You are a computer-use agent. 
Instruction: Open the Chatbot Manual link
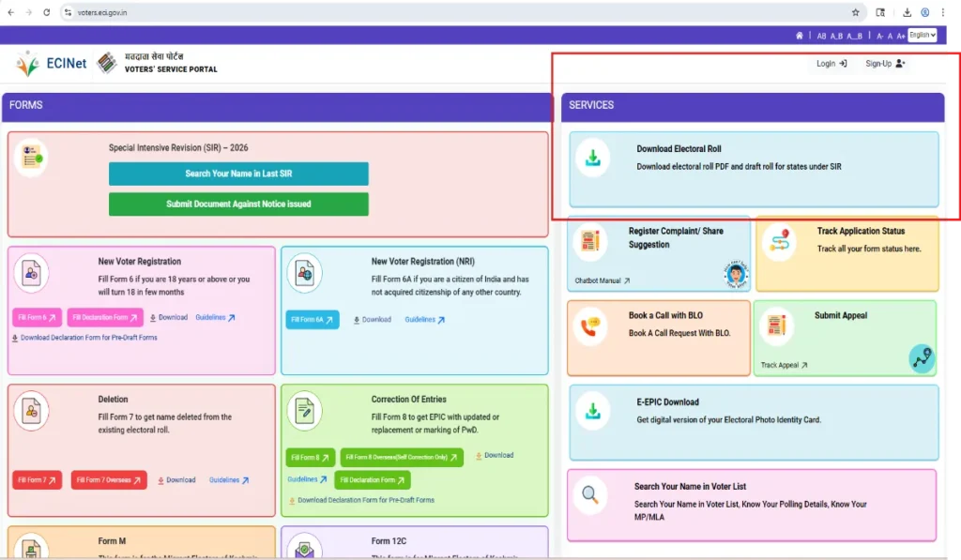[x=602, y=280]
